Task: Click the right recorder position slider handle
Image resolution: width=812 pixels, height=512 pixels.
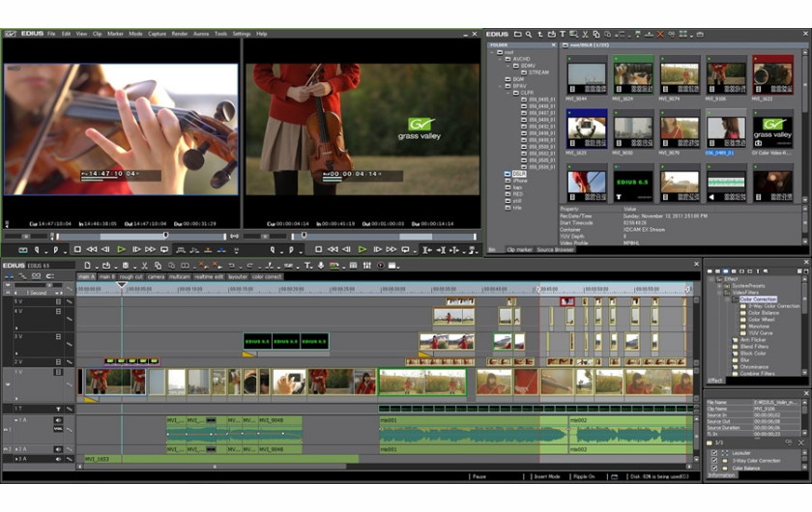Action: [x=304, y=236]
